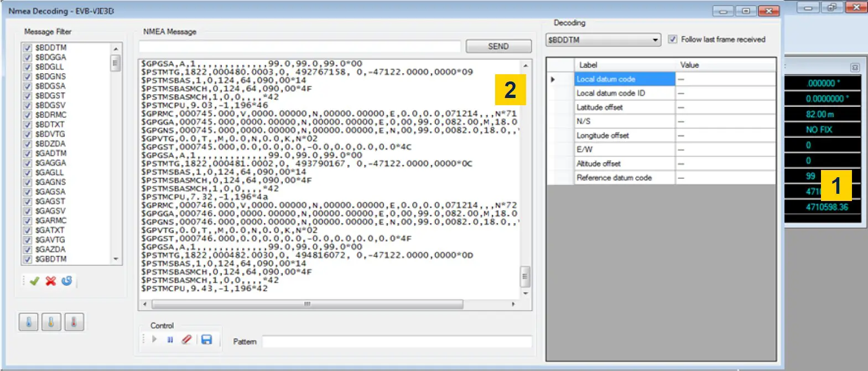
Task: Click the up arrow of the NMEA message log scrollbar
Action: coord(526,65)
